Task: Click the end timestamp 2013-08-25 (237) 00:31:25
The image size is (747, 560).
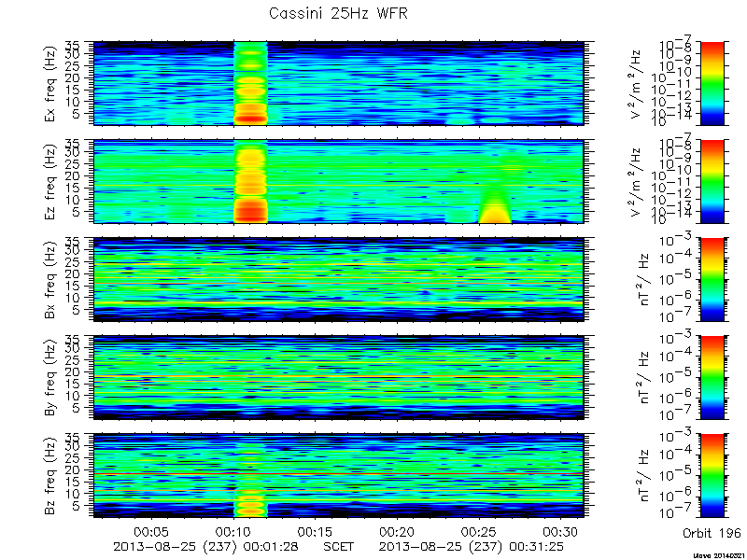Action: click(x=472, y=547)
